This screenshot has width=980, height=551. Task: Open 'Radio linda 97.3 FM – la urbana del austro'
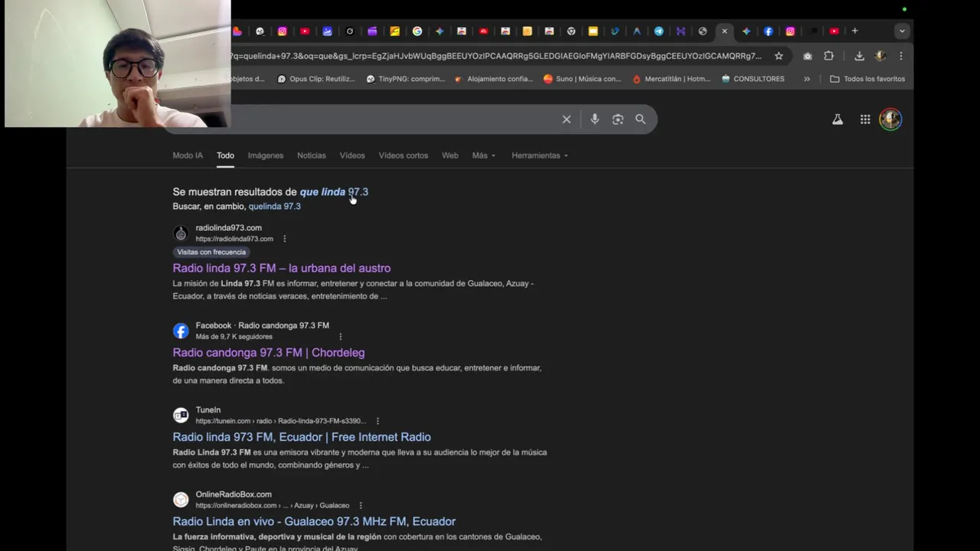[282, 268]
